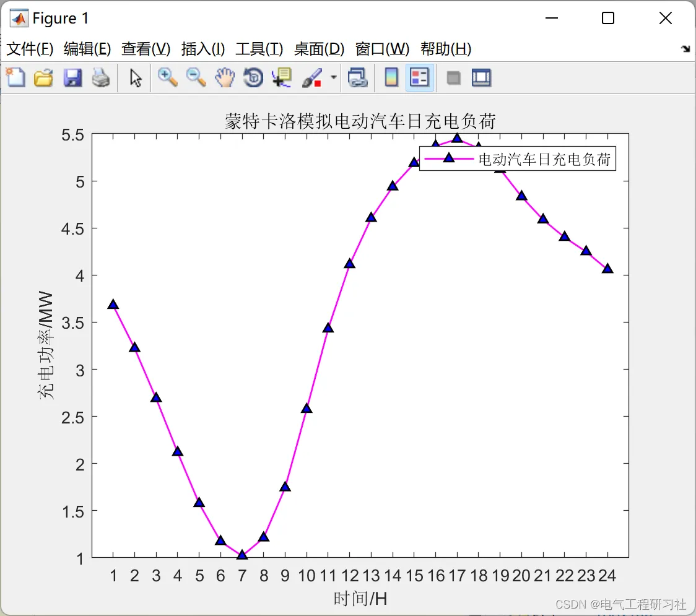The height and width of the screenshot is (616, 696).
Task: Show Plot Tools and dock figure icon
Action: point(481,77)
